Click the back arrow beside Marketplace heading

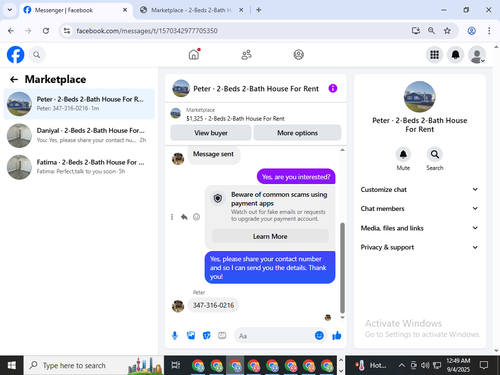click(x=14, y=79)
